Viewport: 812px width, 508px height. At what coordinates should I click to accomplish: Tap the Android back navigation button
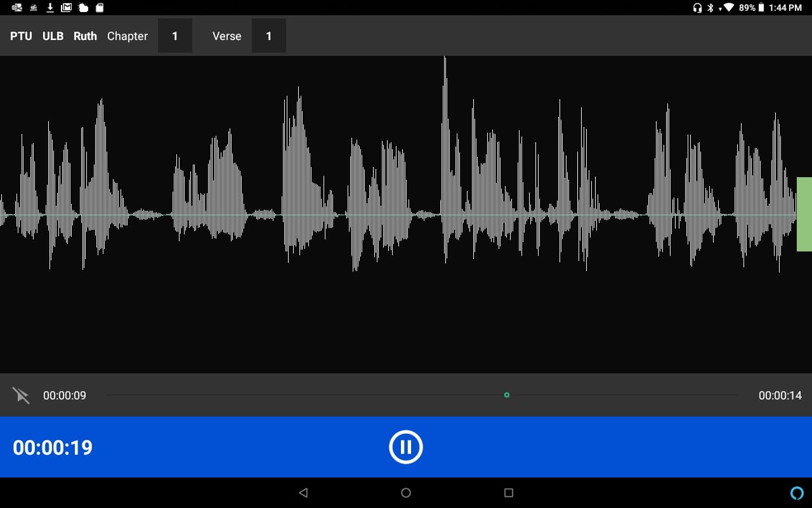tap(303, 493)
